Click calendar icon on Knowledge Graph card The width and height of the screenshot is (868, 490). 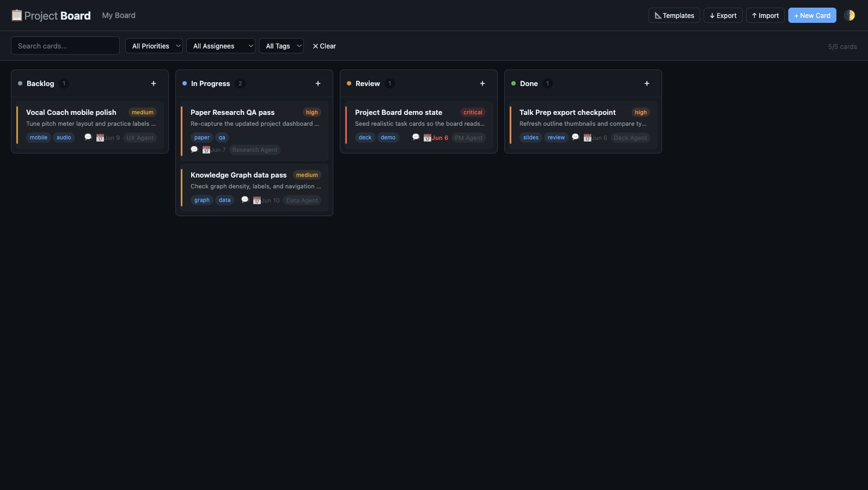click(x=257, y=200)
